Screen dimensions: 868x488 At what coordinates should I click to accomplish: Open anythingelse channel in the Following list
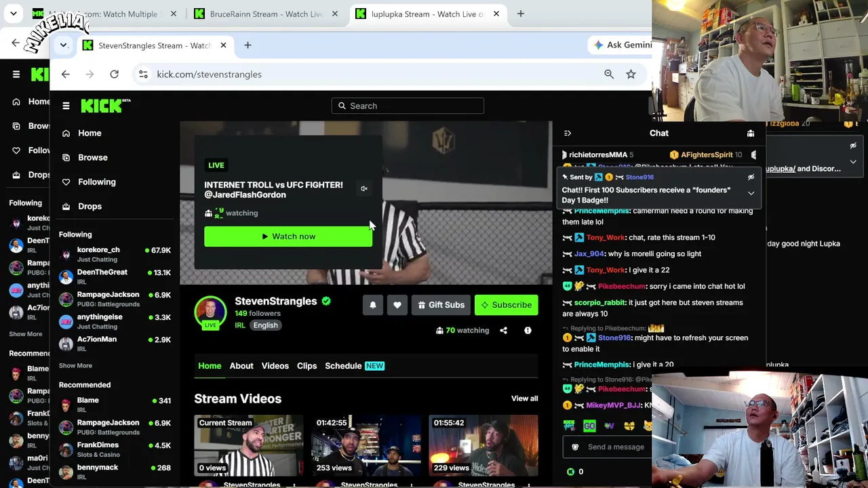coord(115,321)
